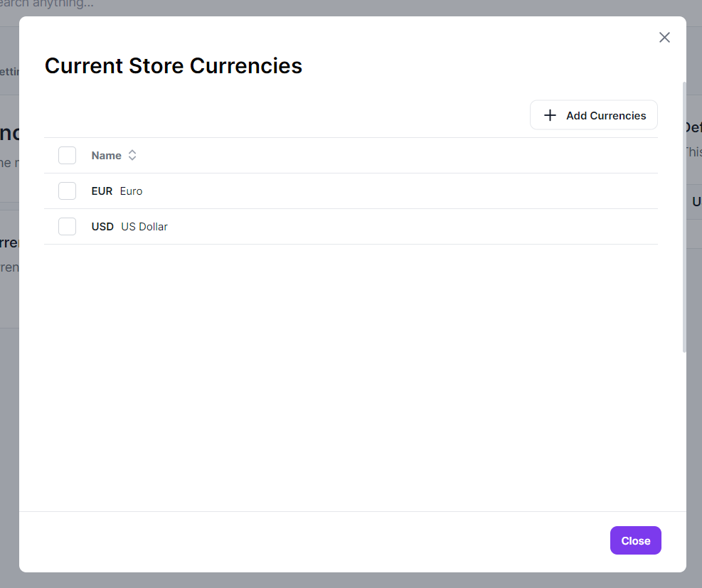Click the close cross at top right

[x=664, y=37]
